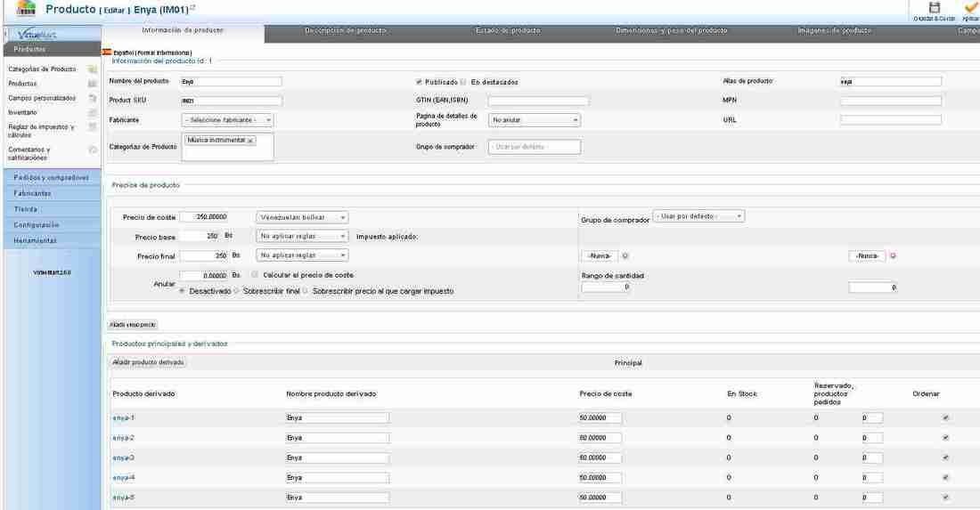Image resolution: width=980 pixels, height=510 pixels.
Task: Click the first -Nunca- date field
Action: coord(600,256)
